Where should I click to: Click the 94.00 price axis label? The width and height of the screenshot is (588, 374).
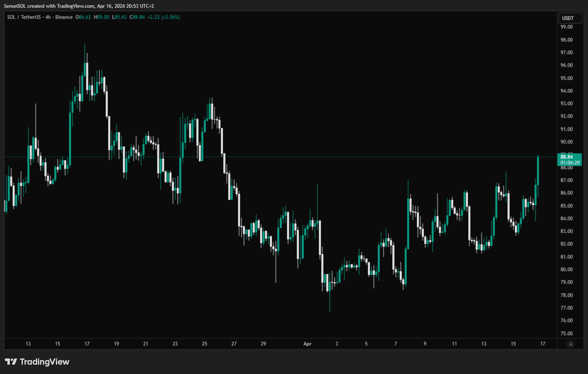coord(567,91)
